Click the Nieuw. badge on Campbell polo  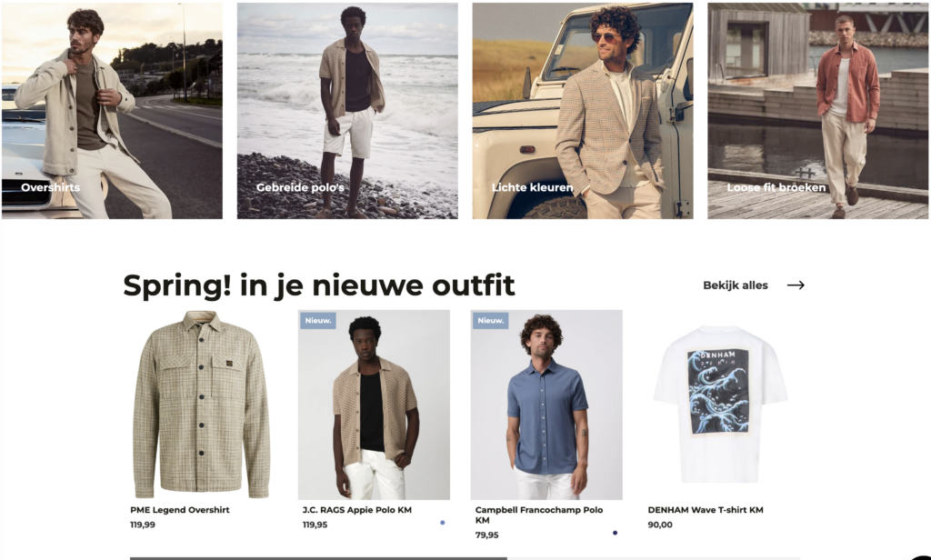(491, 321)
